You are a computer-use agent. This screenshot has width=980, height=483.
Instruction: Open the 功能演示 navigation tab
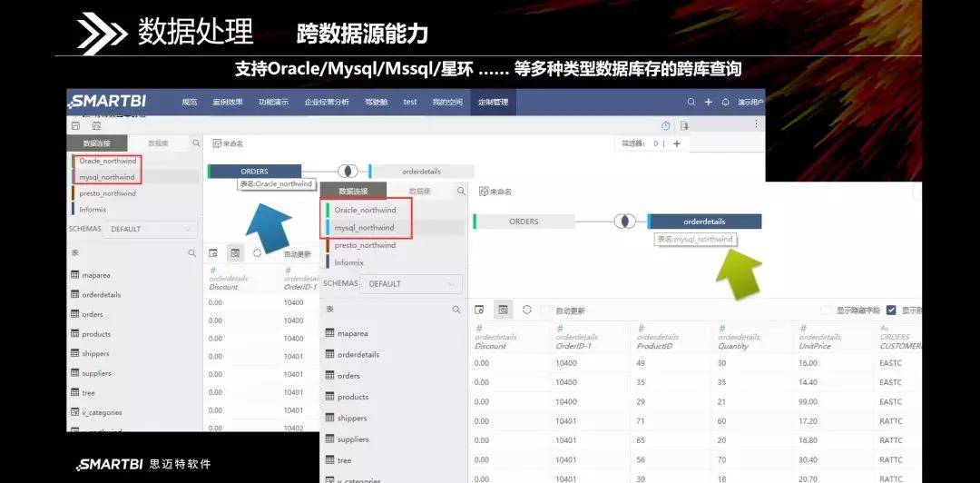tap(273, 102)
